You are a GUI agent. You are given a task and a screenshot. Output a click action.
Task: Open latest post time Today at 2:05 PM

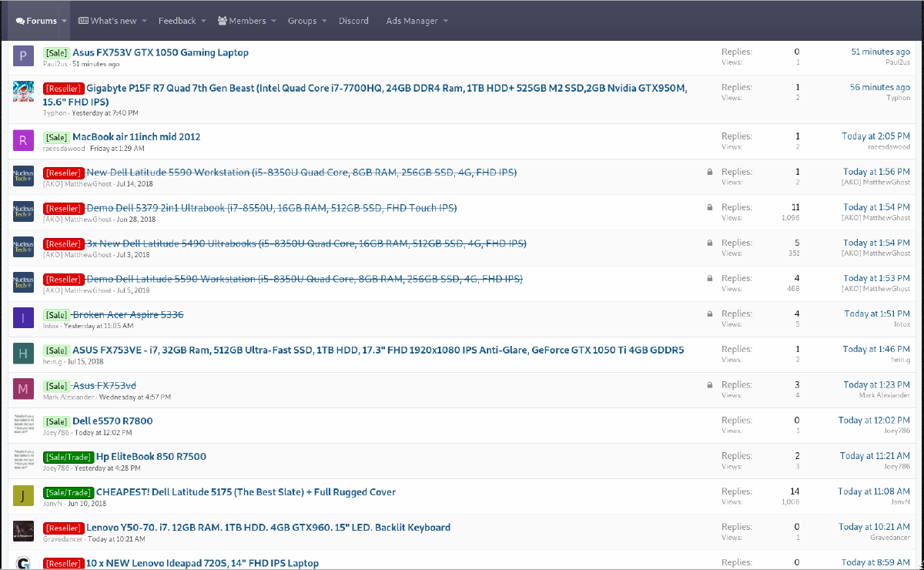point(876,136)
